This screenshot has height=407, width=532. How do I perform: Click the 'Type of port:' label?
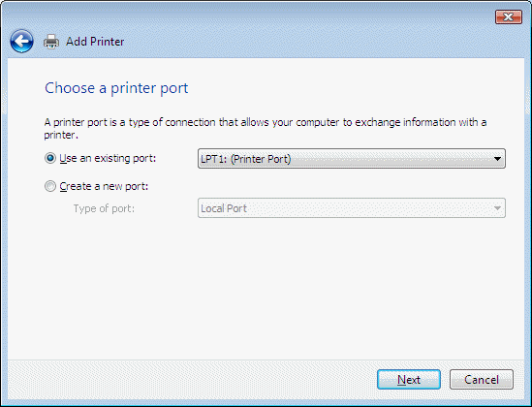(x=104, y=208)
